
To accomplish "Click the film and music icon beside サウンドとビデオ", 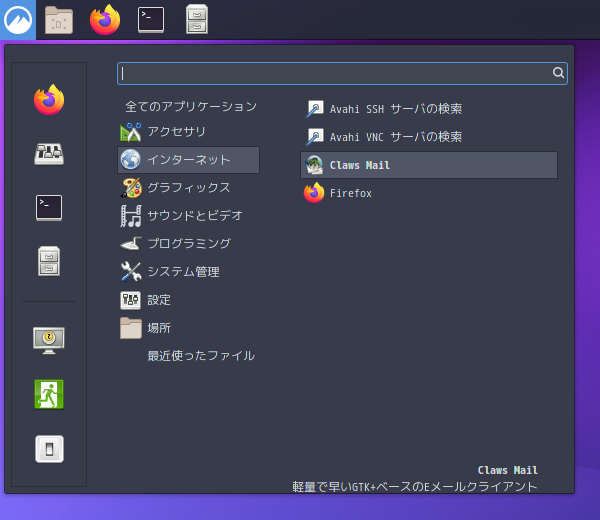I will point(130,216).
